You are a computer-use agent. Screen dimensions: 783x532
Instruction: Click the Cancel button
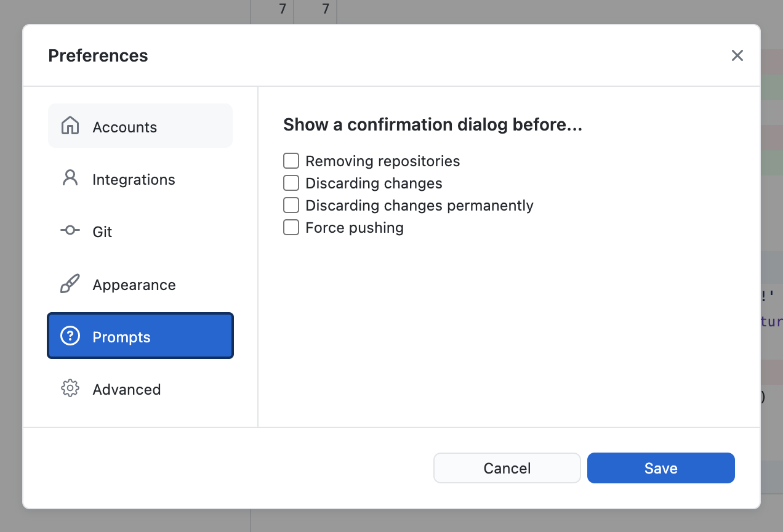pyautogui.click(x=507, y=469)
